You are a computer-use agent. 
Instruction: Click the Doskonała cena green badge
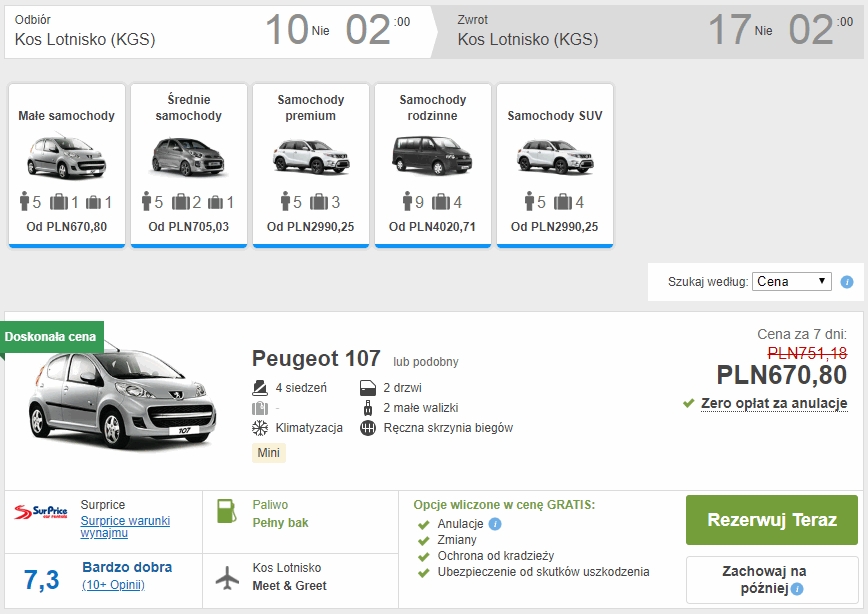pos(50,337)
